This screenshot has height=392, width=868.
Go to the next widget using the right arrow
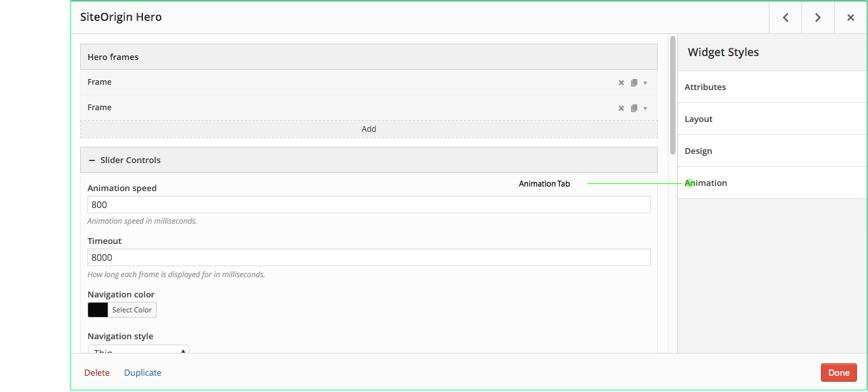click(x=818, y=18)
